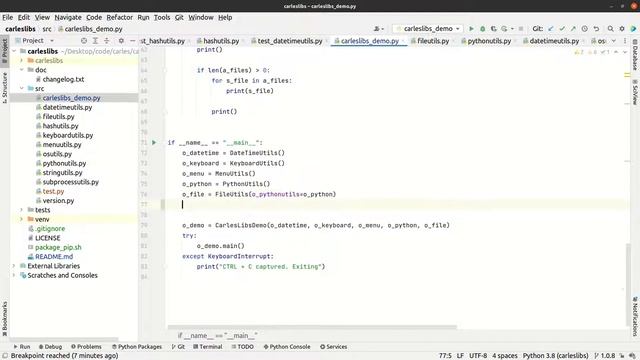Viewport: 640px width, 360px height.
Task: Click the src breadcrumb in navigation bar
Action: [47, 29]
